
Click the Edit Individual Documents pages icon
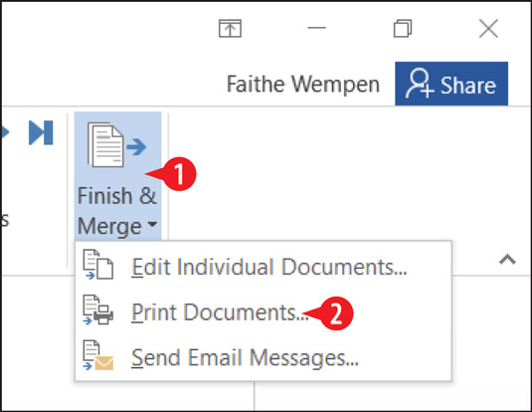tap(98, 265)
